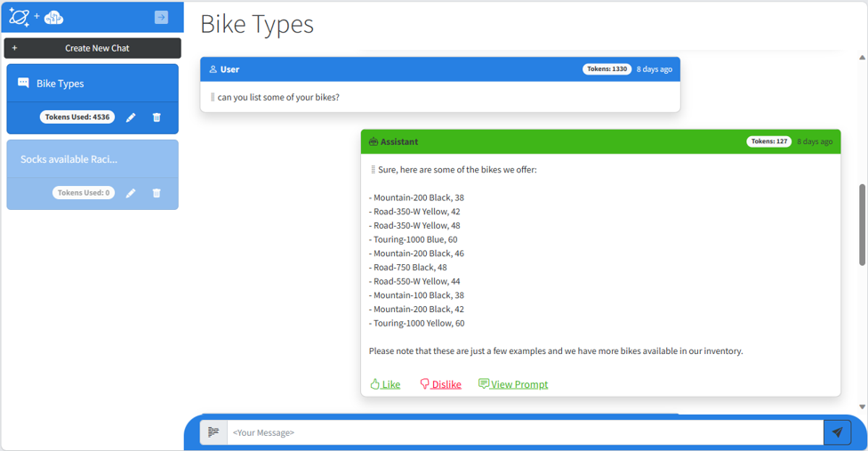Click the Create New Chat button
The image size is (868, 451).
pos(92,48)
